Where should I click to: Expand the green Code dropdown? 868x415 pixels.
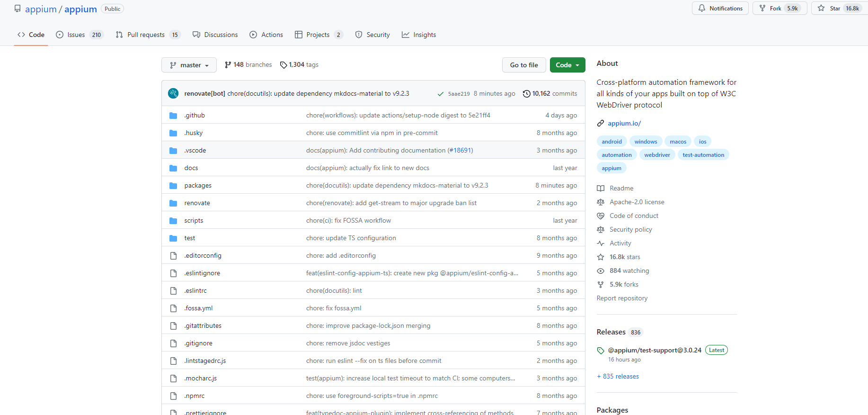click(567, 65)
